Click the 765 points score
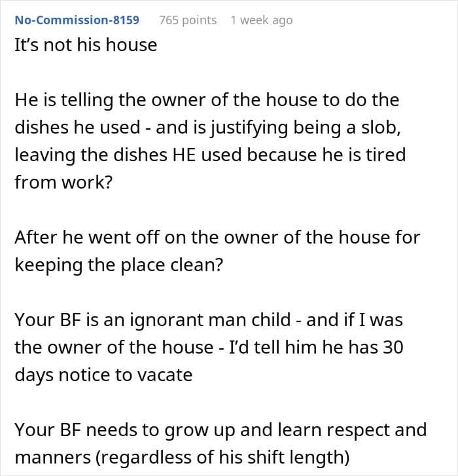The image size is (458, 476). (188, 20)
